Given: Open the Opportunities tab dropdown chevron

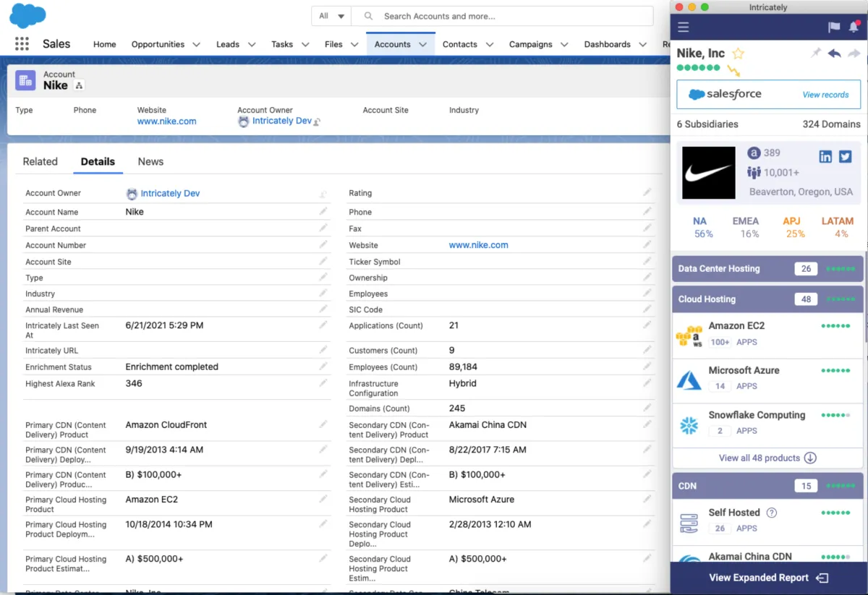Looking at the screenshot, I should click(197, 45).
